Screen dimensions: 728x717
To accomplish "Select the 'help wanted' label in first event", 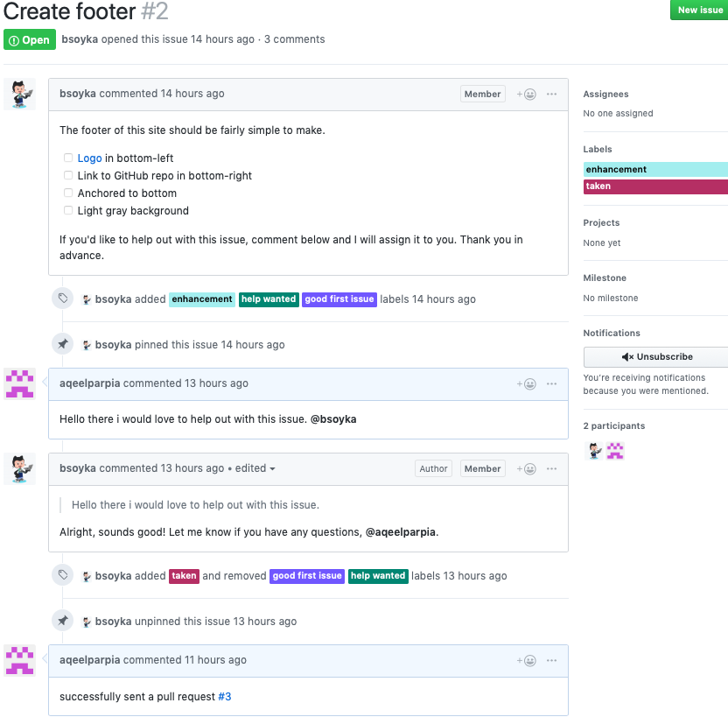I will pos(269,299).
